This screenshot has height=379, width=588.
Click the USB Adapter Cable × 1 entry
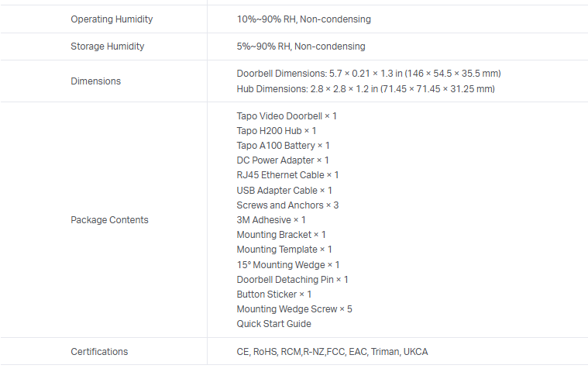point(284,191)
